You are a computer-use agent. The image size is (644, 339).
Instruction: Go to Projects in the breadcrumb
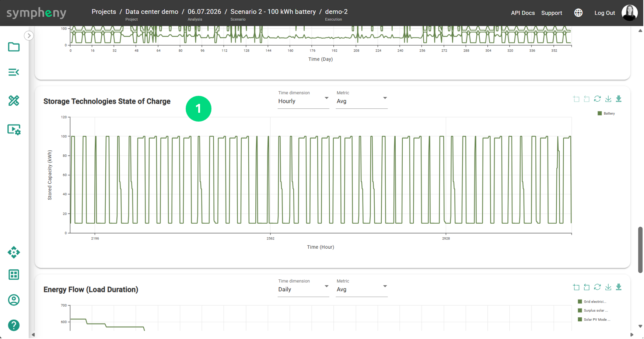point(104,12)
